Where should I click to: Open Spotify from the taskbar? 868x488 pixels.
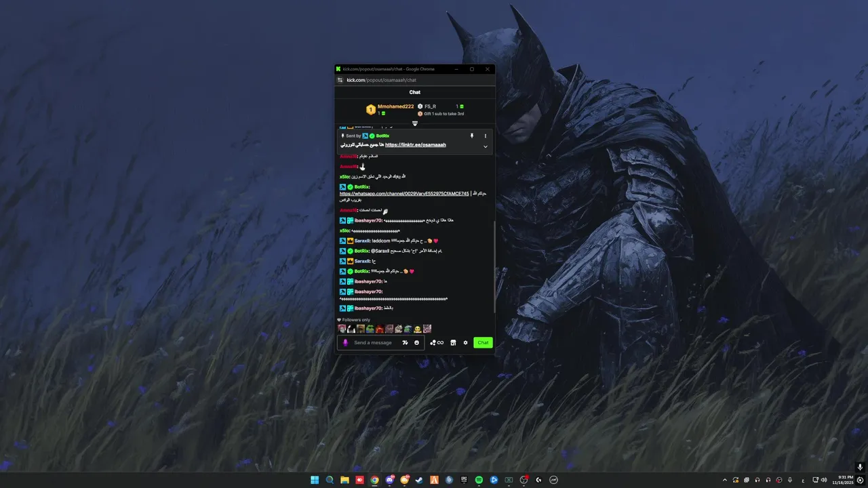479,480
